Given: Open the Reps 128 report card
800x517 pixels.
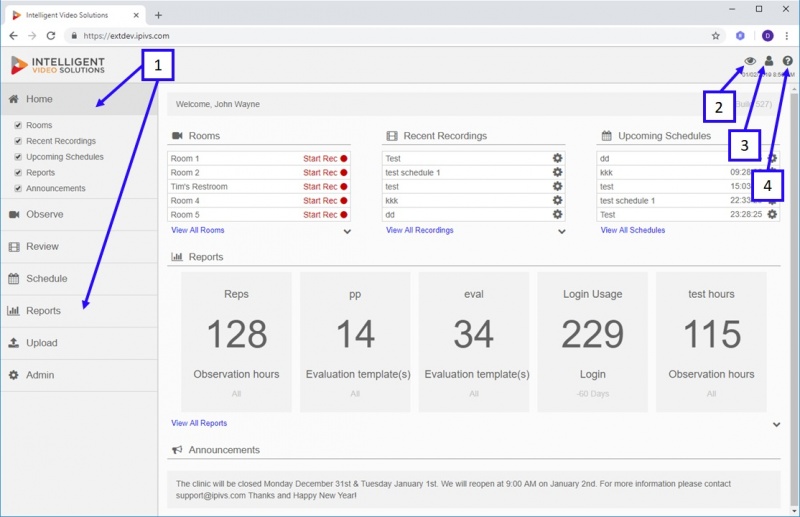Looking at the screenshot, I should [236, 342].
